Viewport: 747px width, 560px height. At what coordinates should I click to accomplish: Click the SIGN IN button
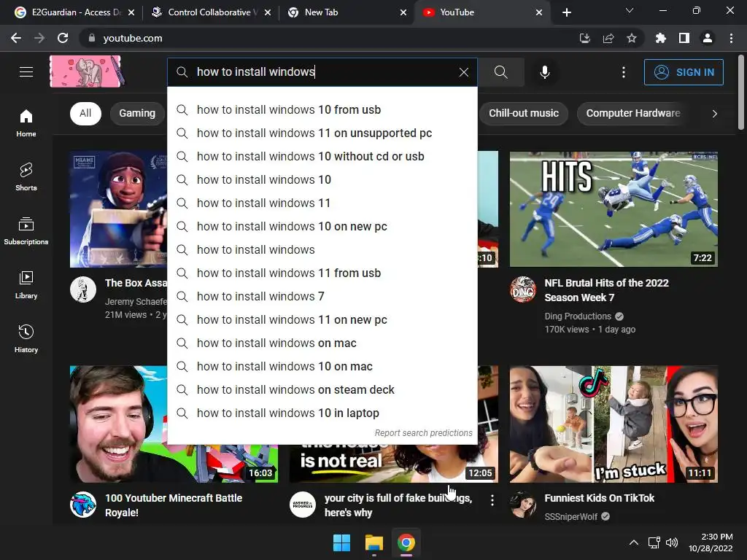click(x=684, y=72)
